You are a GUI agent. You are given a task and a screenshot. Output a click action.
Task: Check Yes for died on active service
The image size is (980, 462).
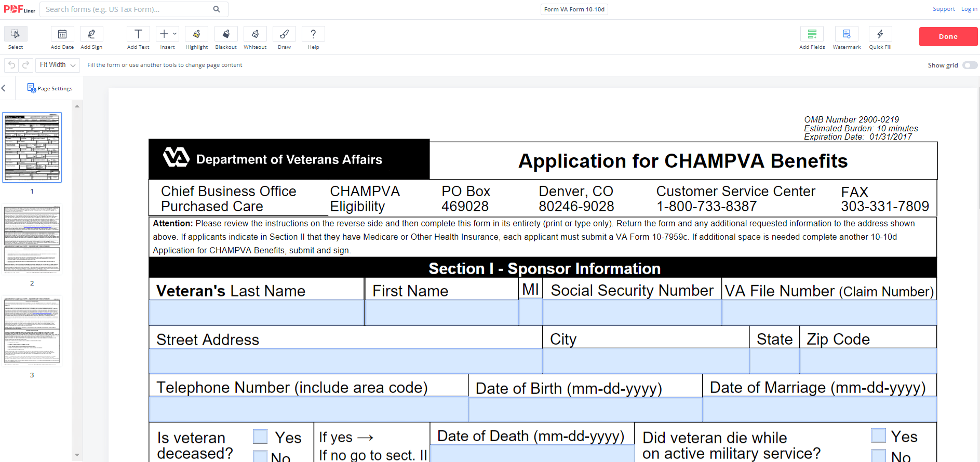click(x=878, y=436)
